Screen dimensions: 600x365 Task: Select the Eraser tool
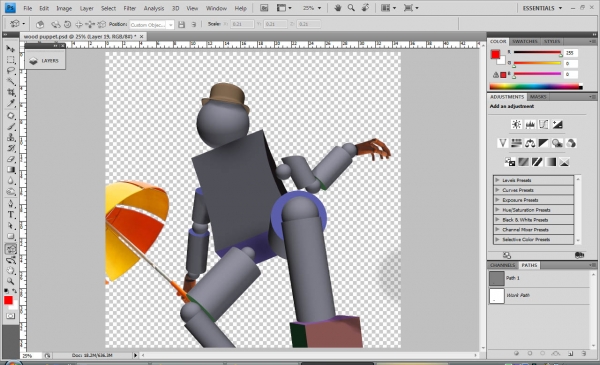click(10, 159)
